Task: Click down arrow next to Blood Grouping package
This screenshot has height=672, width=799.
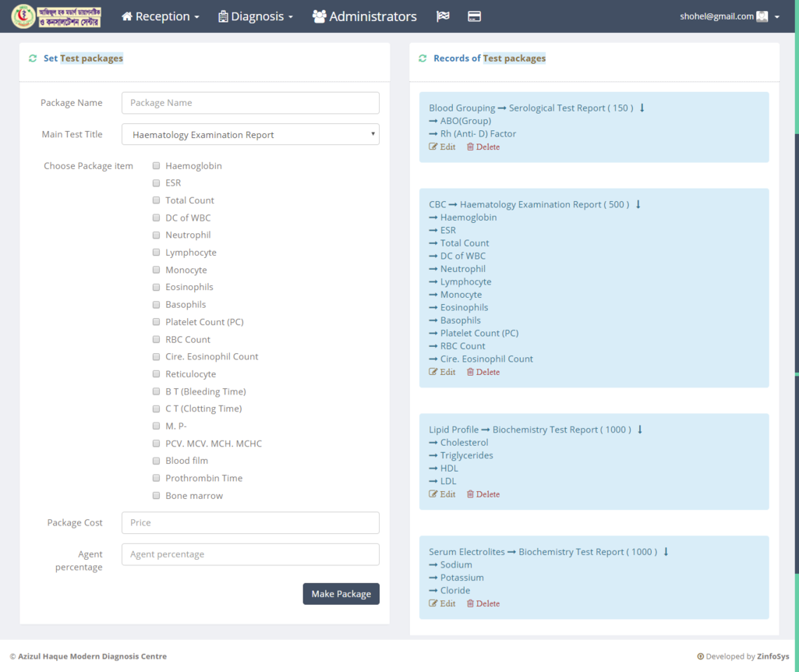Action: (x=642, y=108)
